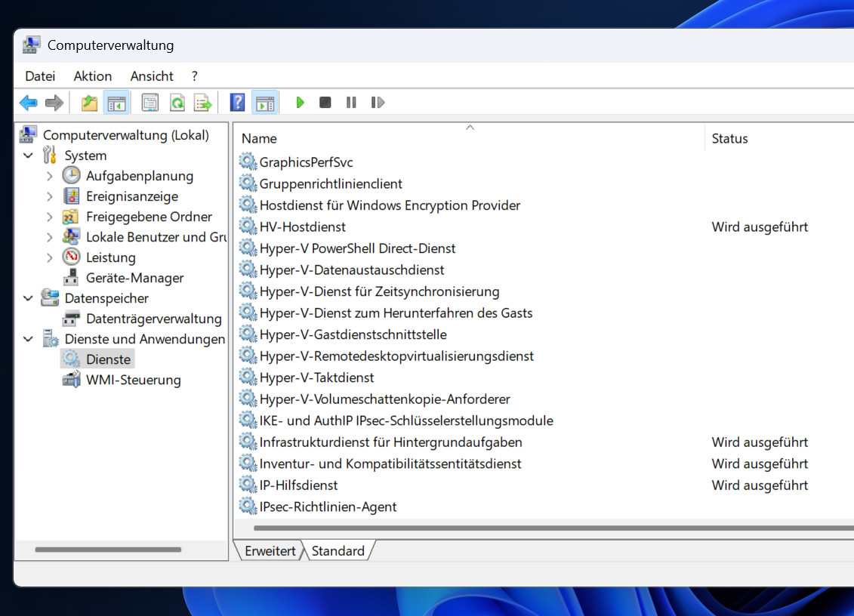This screenshot has height=616, width=854.
Task: Pause service with the pause icon
Action: pyautogui.click(x=351, y=103)
